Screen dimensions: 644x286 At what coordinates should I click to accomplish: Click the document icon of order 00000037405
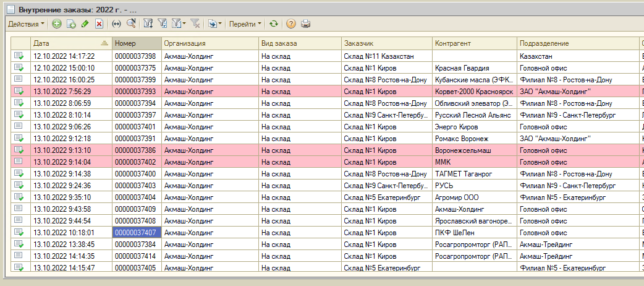coord(19,267)
